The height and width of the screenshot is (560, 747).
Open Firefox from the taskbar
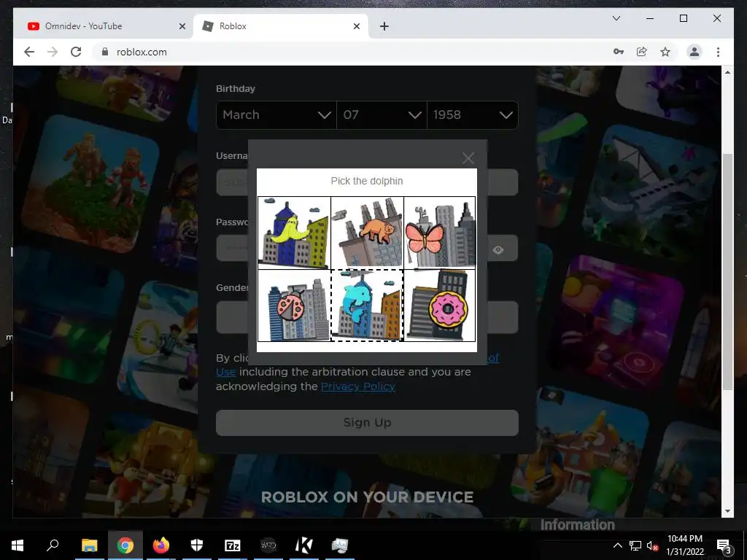(161, 545)
